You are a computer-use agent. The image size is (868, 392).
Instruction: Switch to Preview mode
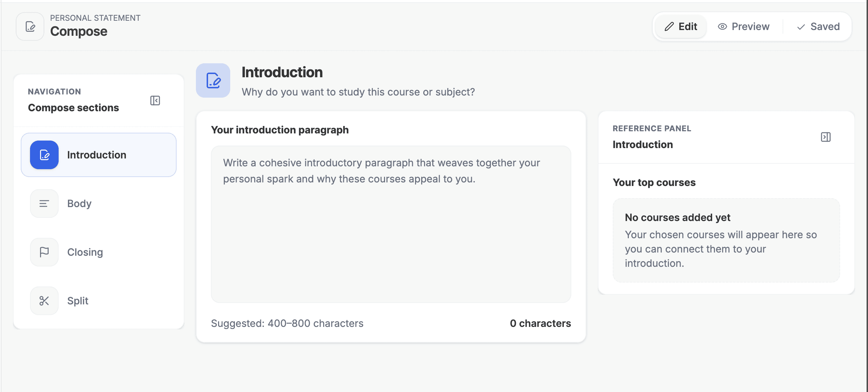pos(744,26)
